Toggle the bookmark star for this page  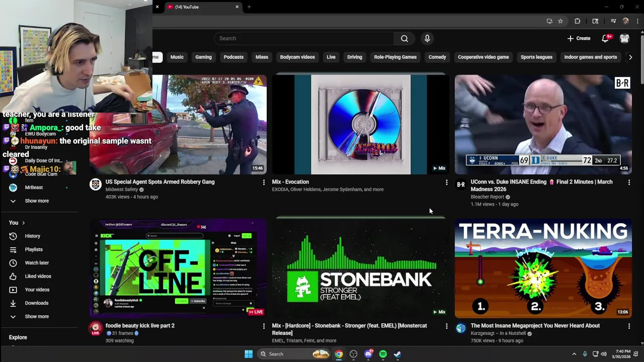pyautogui.click(x=560, y=21)
